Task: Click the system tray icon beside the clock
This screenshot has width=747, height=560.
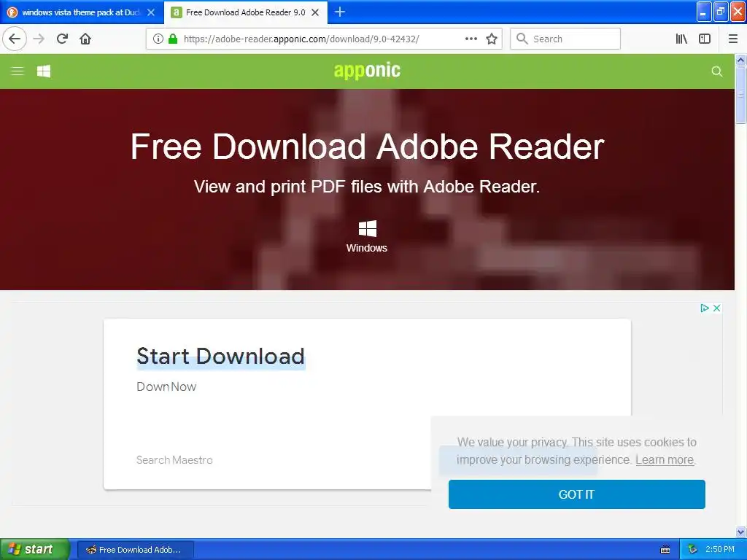Action: (692, 550)
